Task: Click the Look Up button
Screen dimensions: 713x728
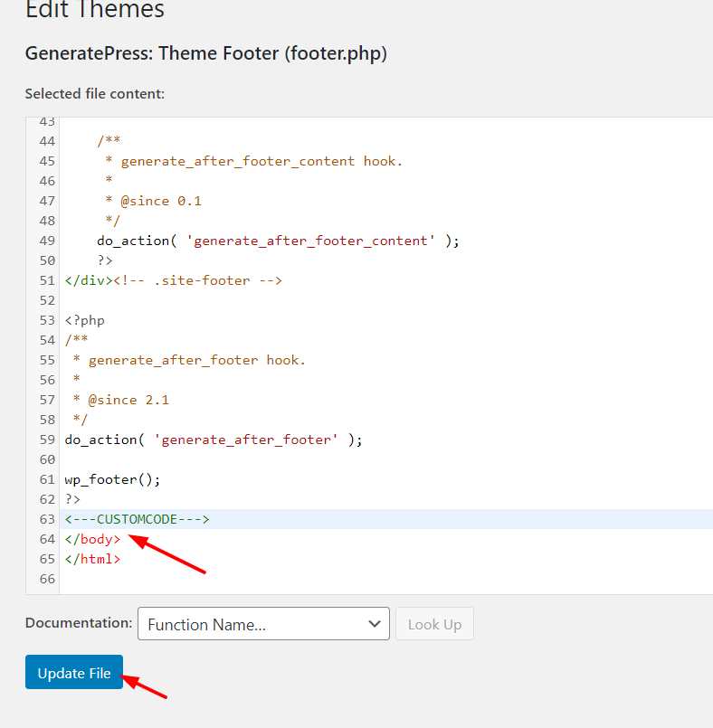Action: pos(434,623)
